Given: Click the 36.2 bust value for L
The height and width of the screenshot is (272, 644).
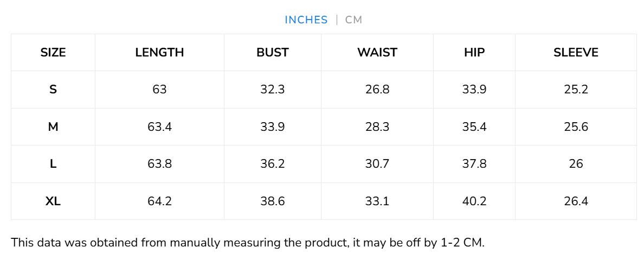Looking at the screenshot, I should click(272, 164).
